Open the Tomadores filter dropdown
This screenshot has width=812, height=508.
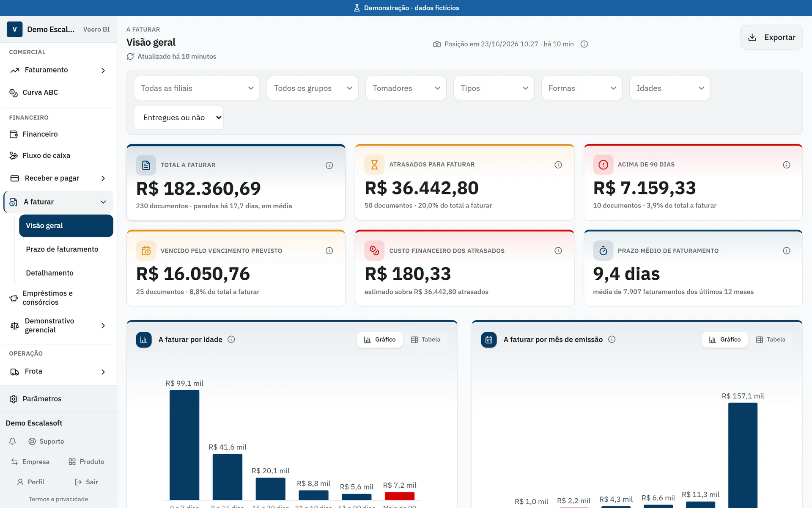click(406, 88)
